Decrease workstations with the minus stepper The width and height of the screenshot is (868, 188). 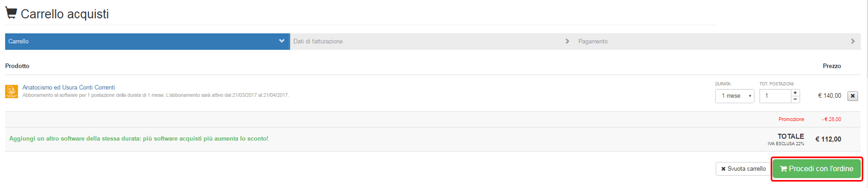tap(795, 99)
